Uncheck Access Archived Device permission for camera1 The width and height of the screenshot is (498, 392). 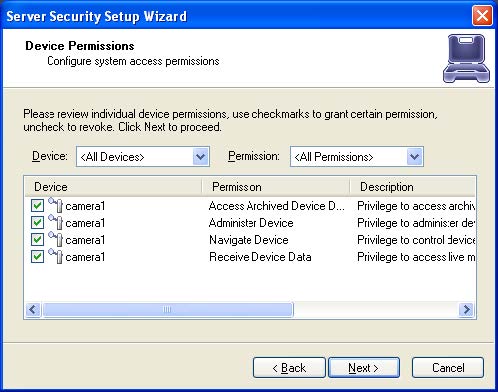37,206
